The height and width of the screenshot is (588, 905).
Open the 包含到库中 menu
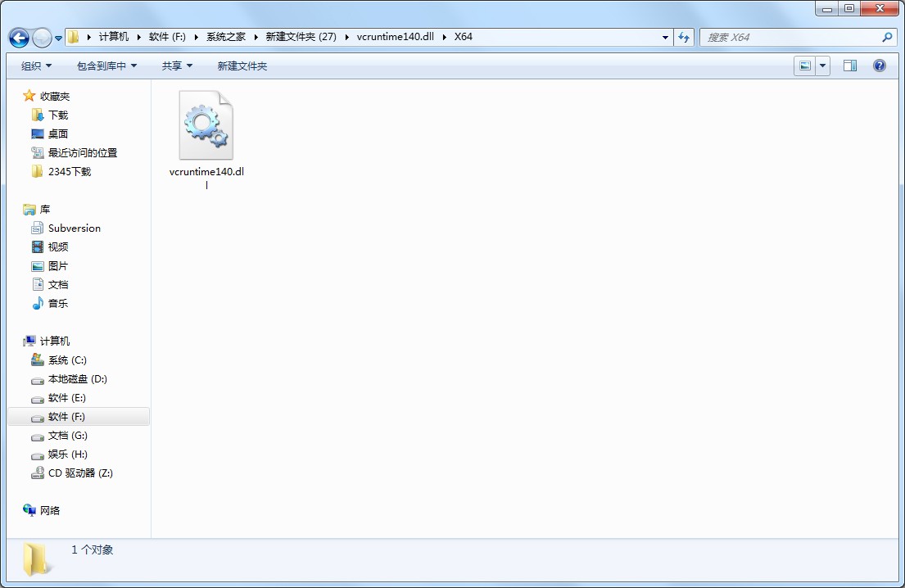106,66
